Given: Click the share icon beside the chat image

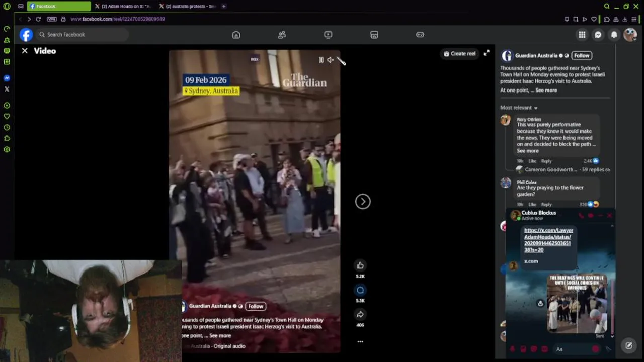Looking at the screenshot, I should (x=540, y=304).
